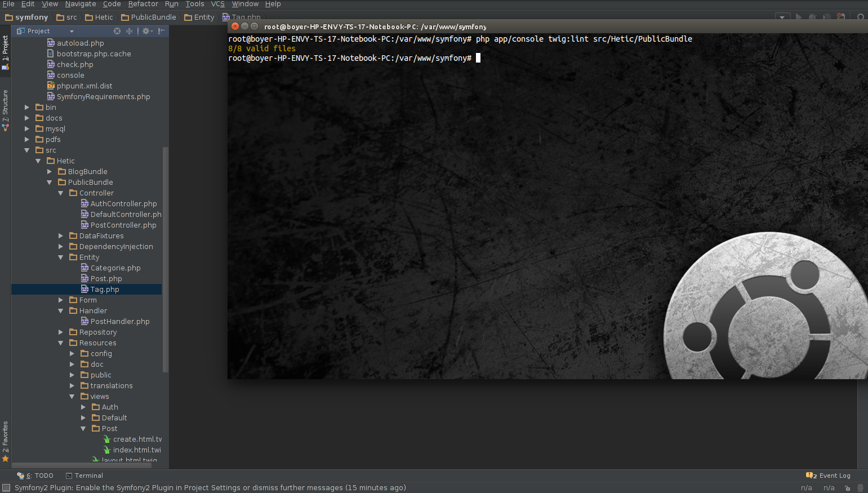This screenshot has height=493, width=868.
Task: Open the Refactor menu
Action: (143, 4)
